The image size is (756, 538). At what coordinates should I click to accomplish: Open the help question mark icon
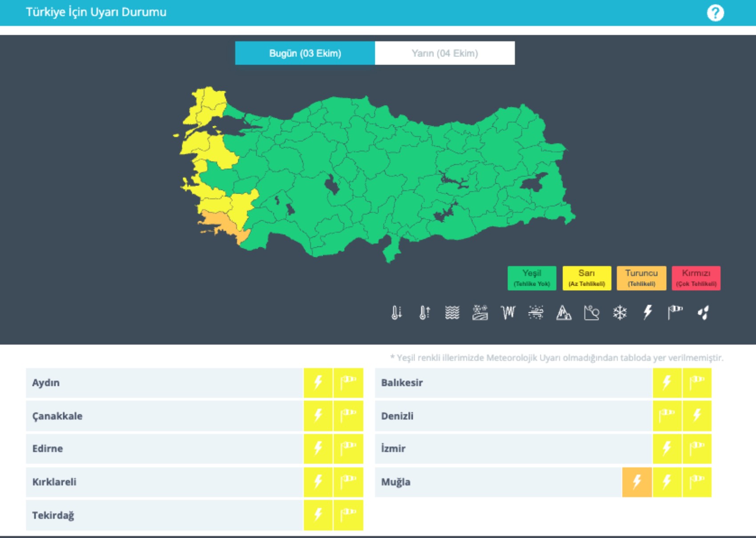pos(715,13)
